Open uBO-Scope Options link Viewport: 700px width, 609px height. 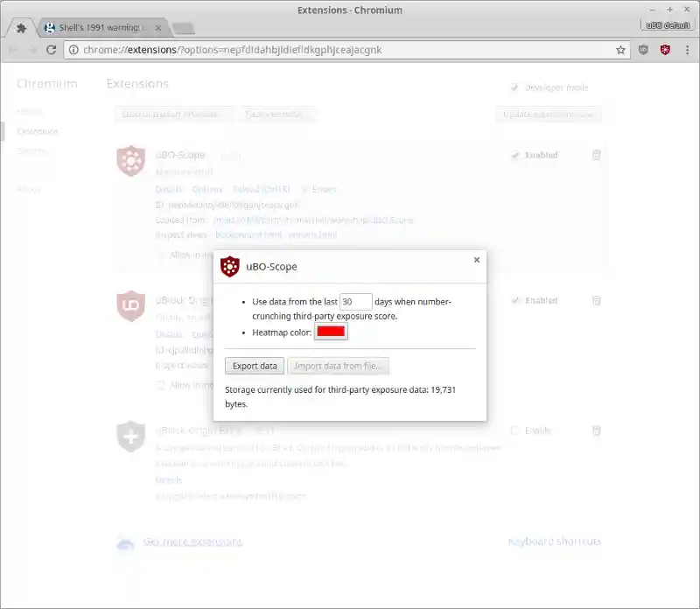[207, 189]
